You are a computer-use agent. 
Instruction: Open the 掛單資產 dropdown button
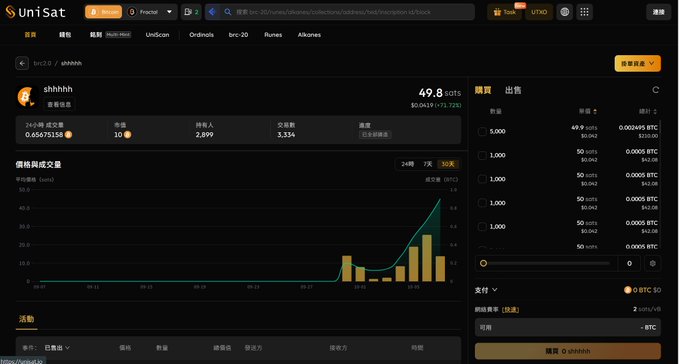[x=637, y=64]
